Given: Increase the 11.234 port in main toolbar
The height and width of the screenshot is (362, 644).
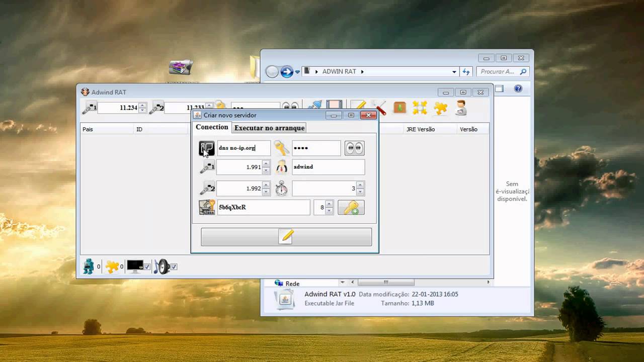Looking at the screenshot, I should pos(142,105).
